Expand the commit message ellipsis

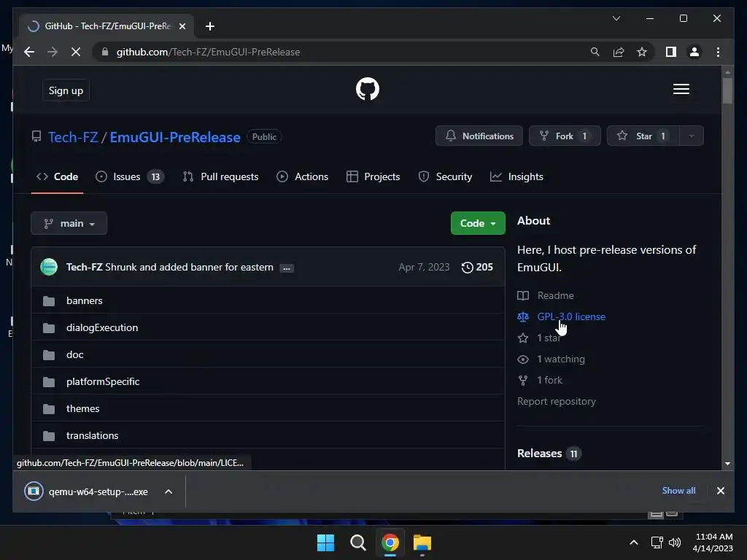click(286, 268)
